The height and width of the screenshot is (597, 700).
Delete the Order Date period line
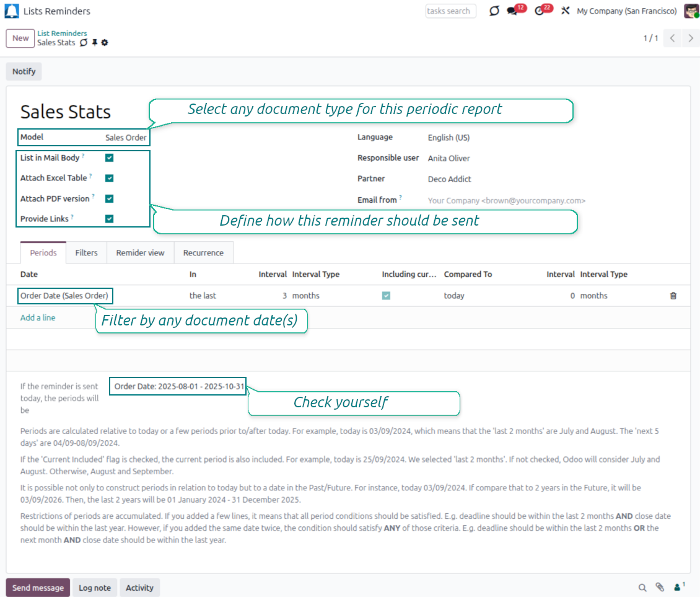click(673, 296)
